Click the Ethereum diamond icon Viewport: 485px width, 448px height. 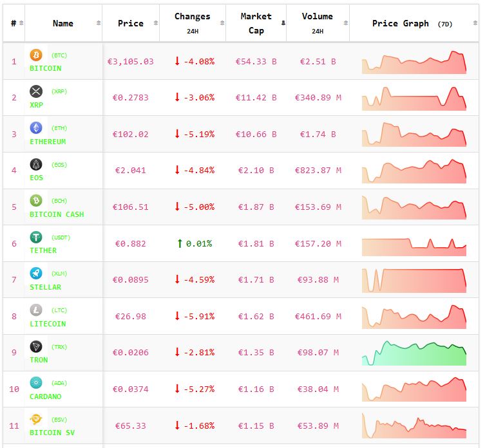(x=36, y=128)
